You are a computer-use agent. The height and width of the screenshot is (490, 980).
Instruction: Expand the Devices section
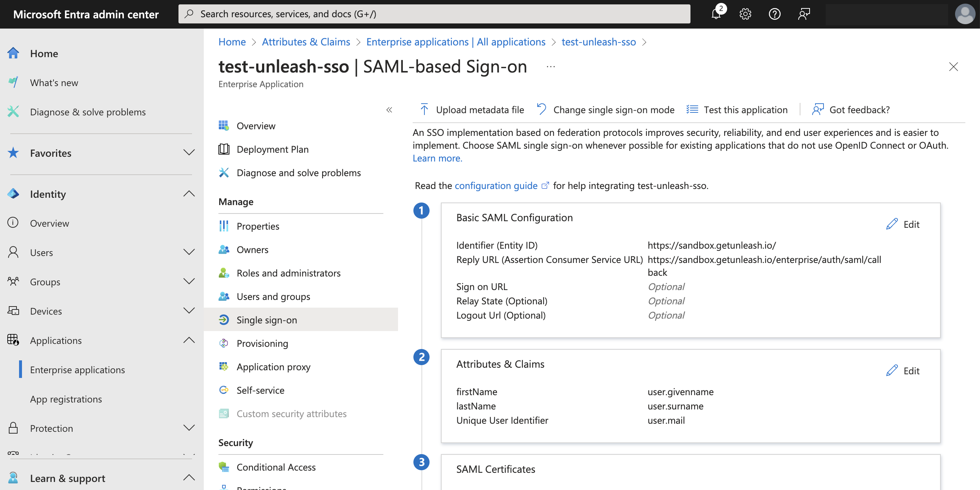coord(189,311)
